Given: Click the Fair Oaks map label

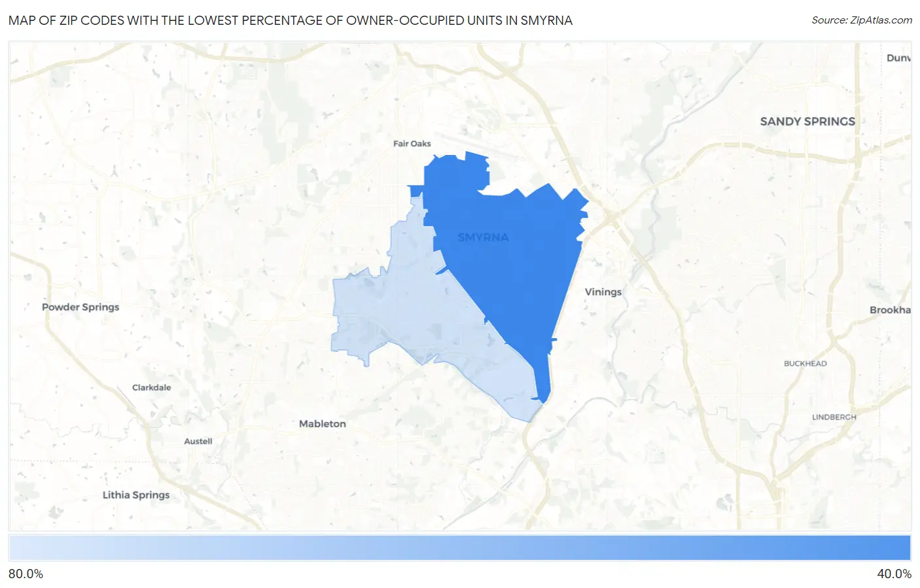Looking at the screenshot, I should [x=412, y=144].
